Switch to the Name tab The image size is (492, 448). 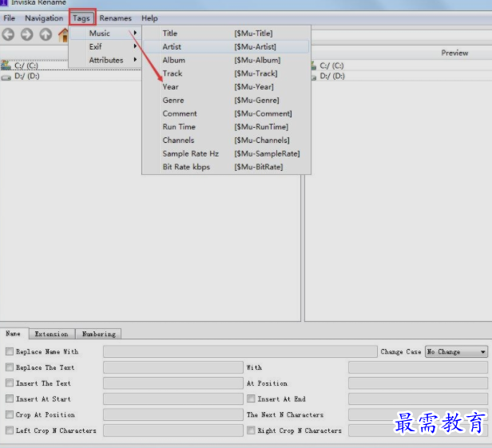coord(14,334)
